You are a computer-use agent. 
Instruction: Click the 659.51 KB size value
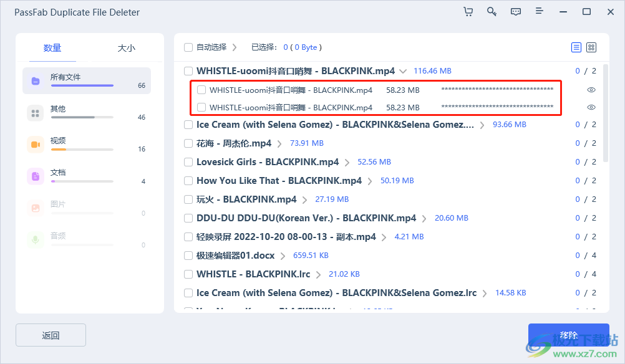[311, 256]
